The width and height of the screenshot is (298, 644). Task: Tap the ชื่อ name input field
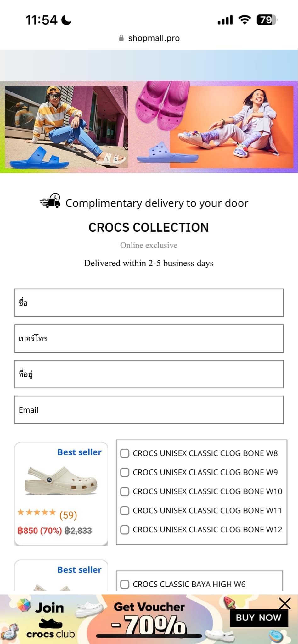click(x=149, y=303)
